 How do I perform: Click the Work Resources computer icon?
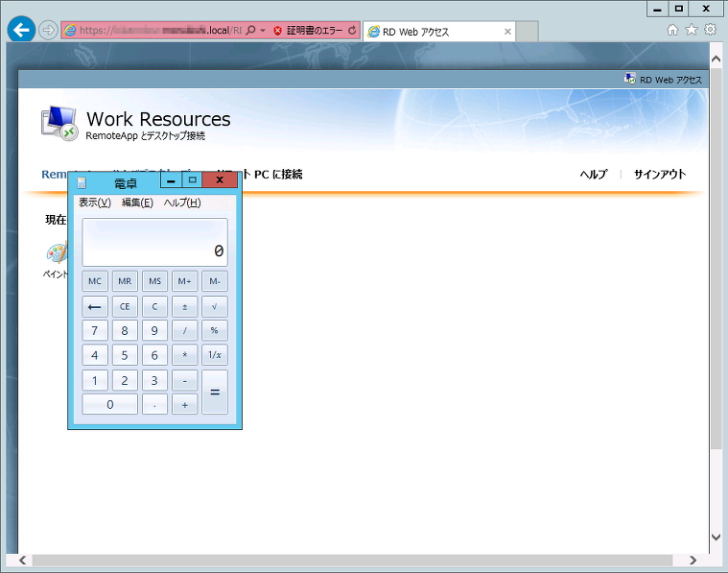(x=59, y=123)
